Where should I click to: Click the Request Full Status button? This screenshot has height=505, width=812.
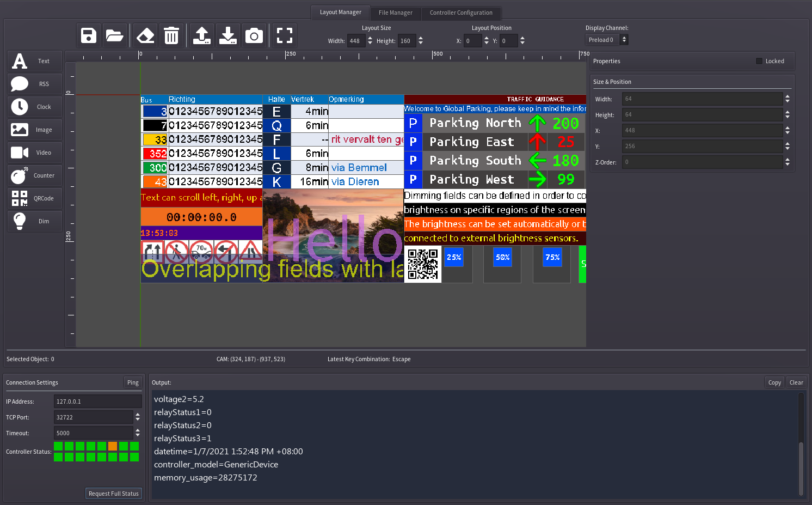coord(114,494)
